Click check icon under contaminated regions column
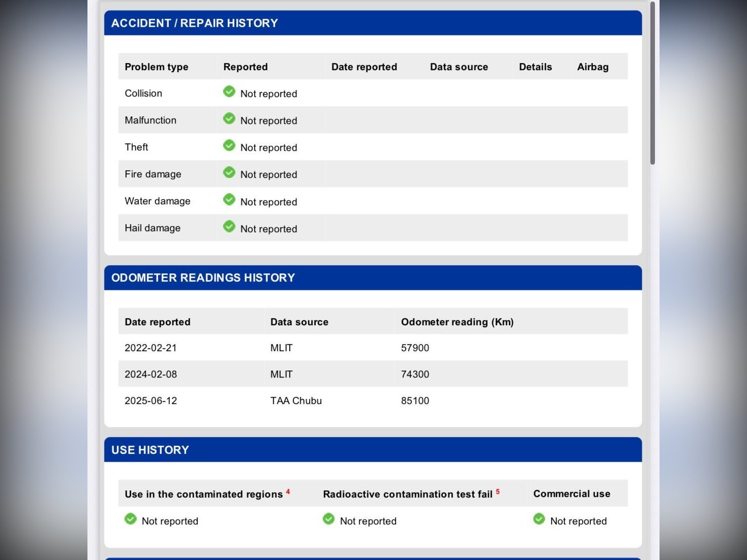Screen dimensions: 747x560 131,519
